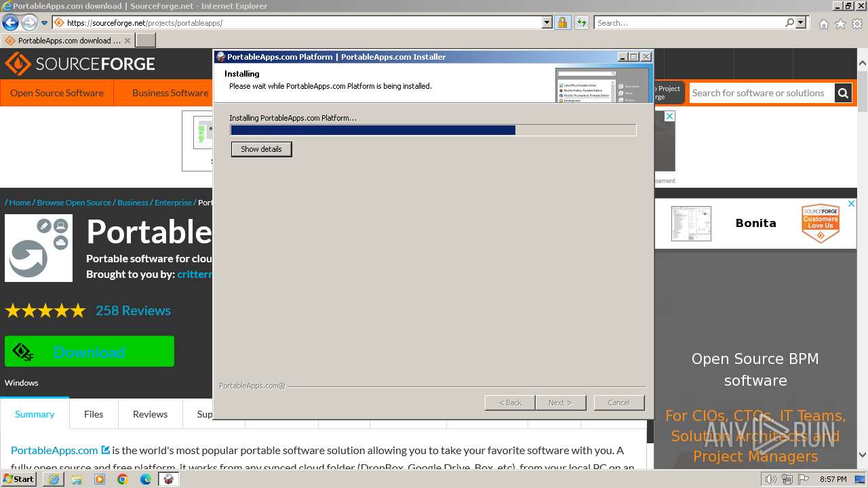Click the PortableApps project logo
The height and width of the screenshot is (488, 868).
[x=39, y=248]
